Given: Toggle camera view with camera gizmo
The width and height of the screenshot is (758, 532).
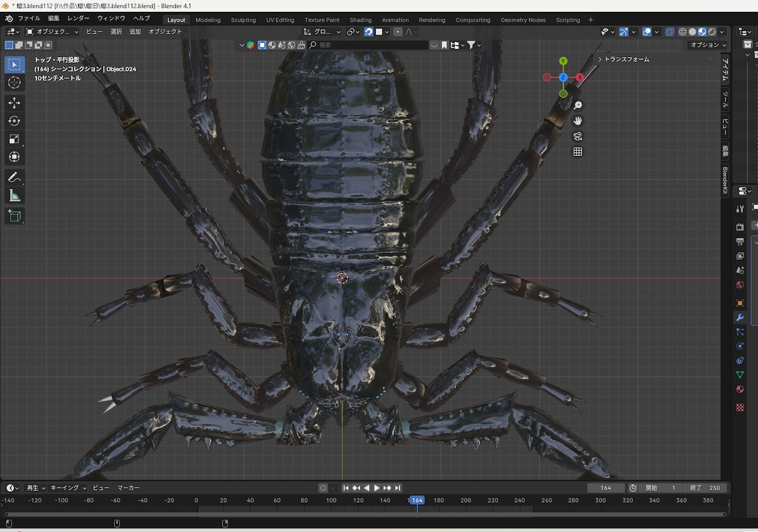Looking at the screenshot, I should pyautogui.click(x=578, y=136).
